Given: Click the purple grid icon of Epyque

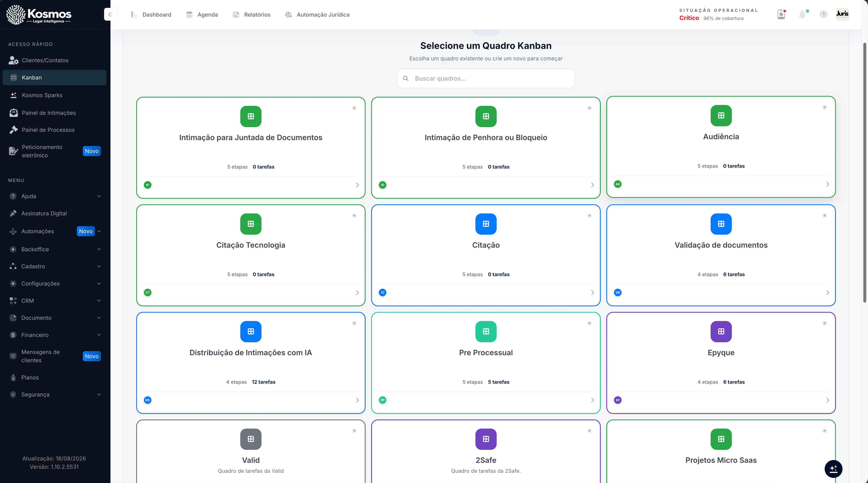Looking at the screenshot, I should pyautogui.click(x=721, y=332).
